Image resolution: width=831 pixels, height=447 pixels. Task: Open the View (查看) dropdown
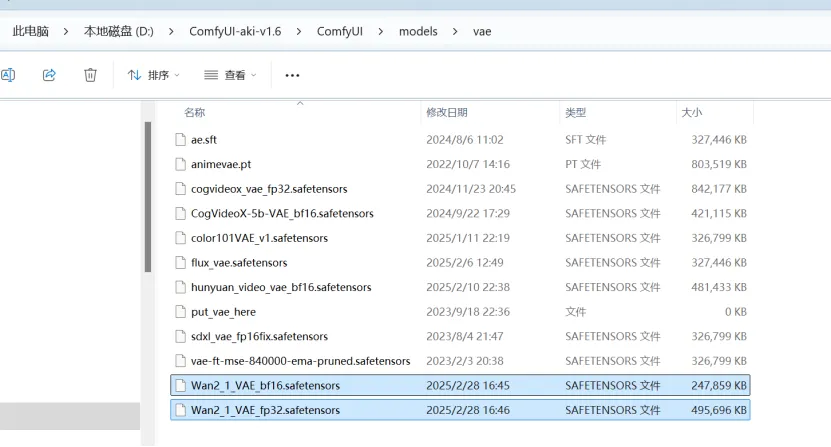[x=231, y=75]
